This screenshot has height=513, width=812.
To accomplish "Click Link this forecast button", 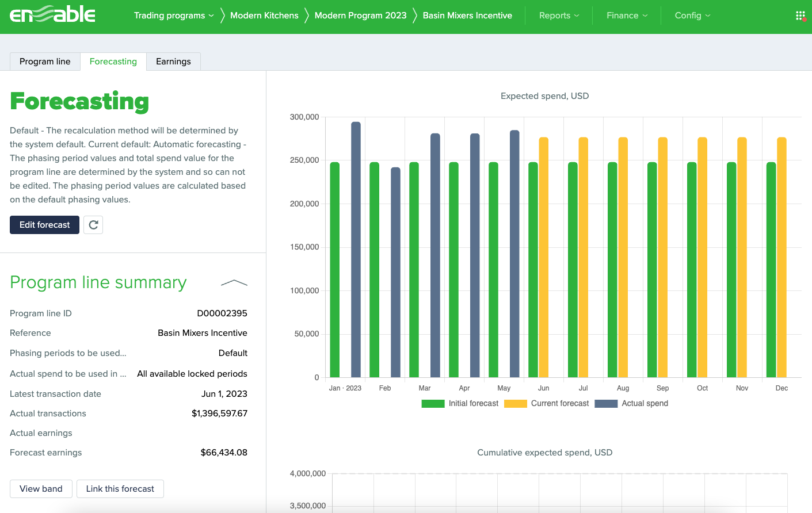I will pyautogui.click(x=120, y=489).
